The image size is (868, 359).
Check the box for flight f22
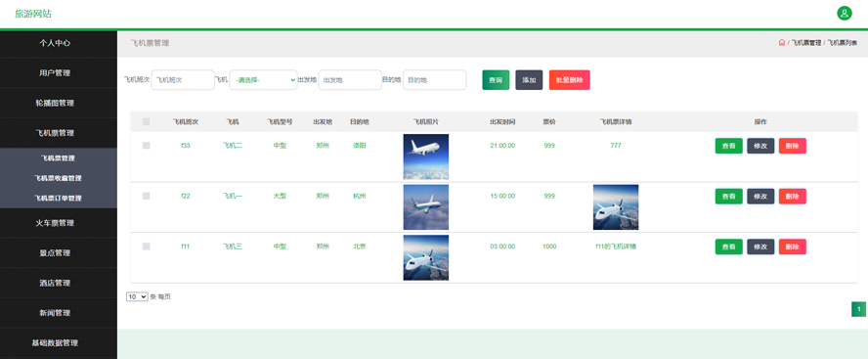point(147,196)
